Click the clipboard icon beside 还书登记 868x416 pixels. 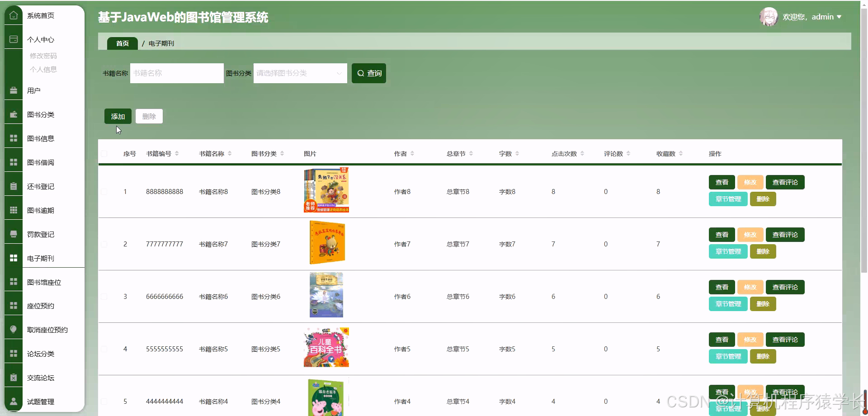tap(14, 186)
